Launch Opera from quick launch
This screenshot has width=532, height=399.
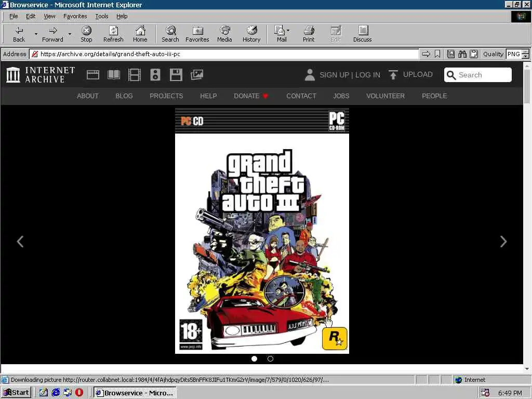(x=79, y=393)
